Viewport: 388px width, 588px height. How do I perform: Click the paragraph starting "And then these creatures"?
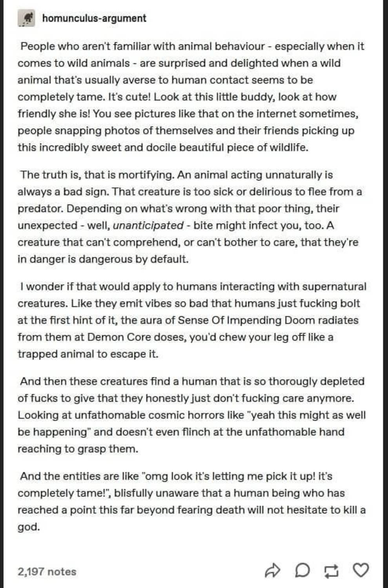click(x=191, y=415)
